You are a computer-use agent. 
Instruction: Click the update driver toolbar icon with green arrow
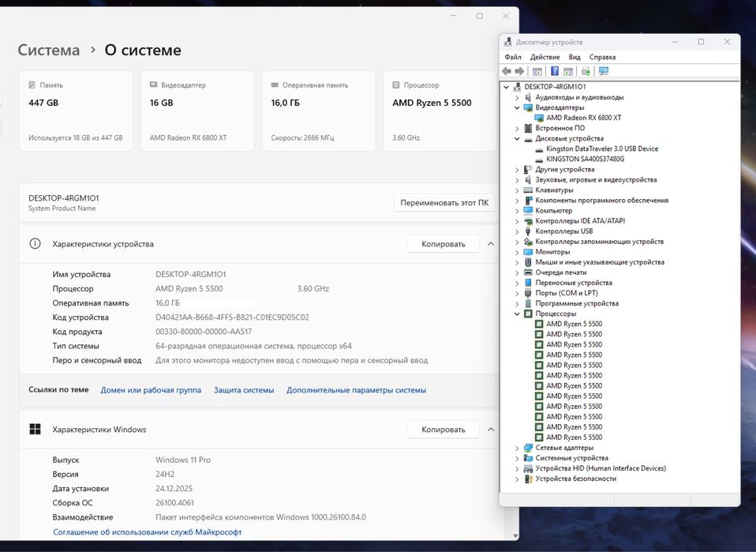586,71
